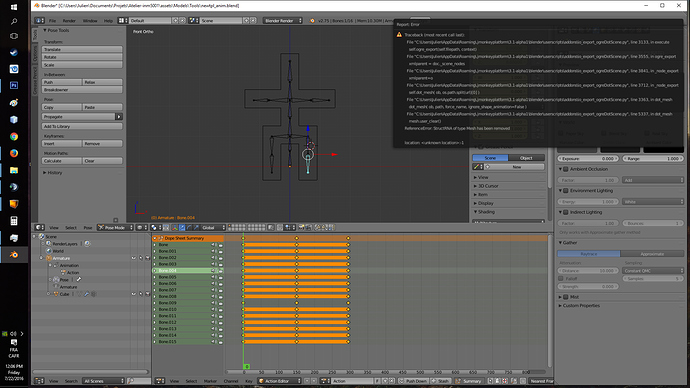Open the viewport shading sphere menu
Viewport: 690px width, 388px height.
pyautogui.click(x=141, y=227)
